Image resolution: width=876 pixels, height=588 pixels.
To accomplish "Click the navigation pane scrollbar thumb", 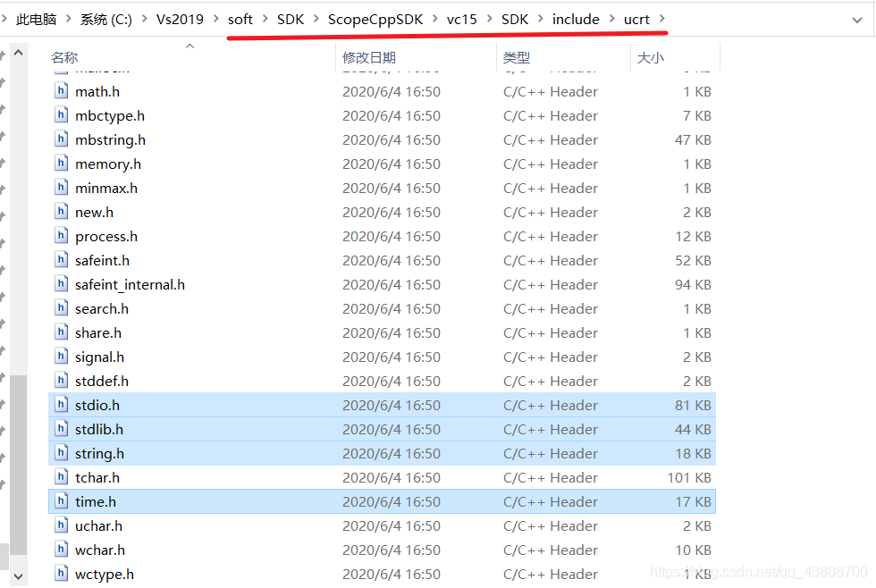I will tap(18, 465).
